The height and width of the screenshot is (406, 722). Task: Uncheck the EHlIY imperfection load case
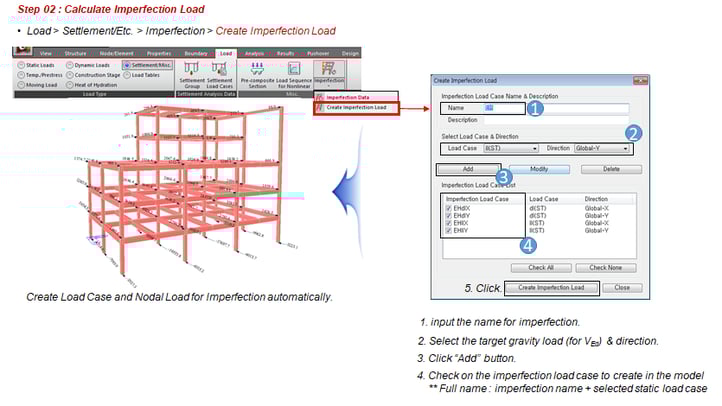[448, 231]
